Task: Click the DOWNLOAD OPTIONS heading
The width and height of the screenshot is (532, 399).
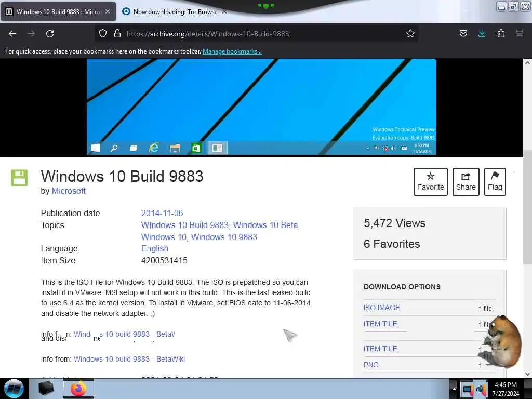Action: tap(402, 287)
